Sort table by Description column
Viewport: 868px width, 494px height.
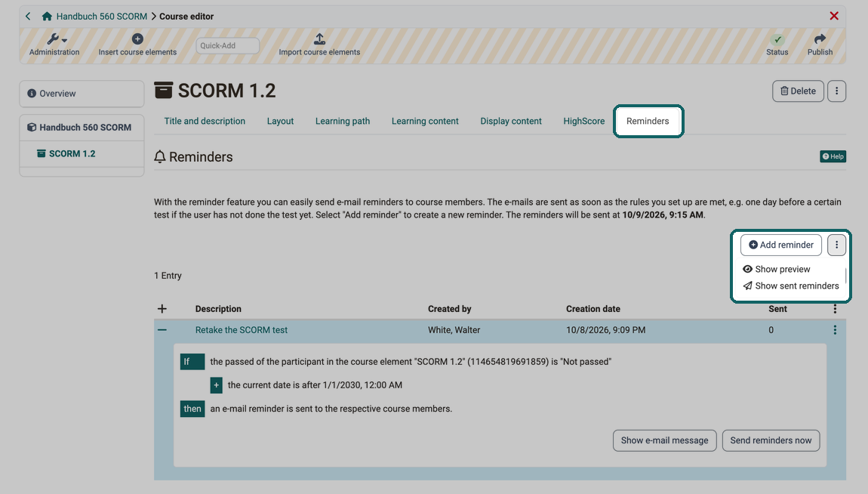coord(218,309)
